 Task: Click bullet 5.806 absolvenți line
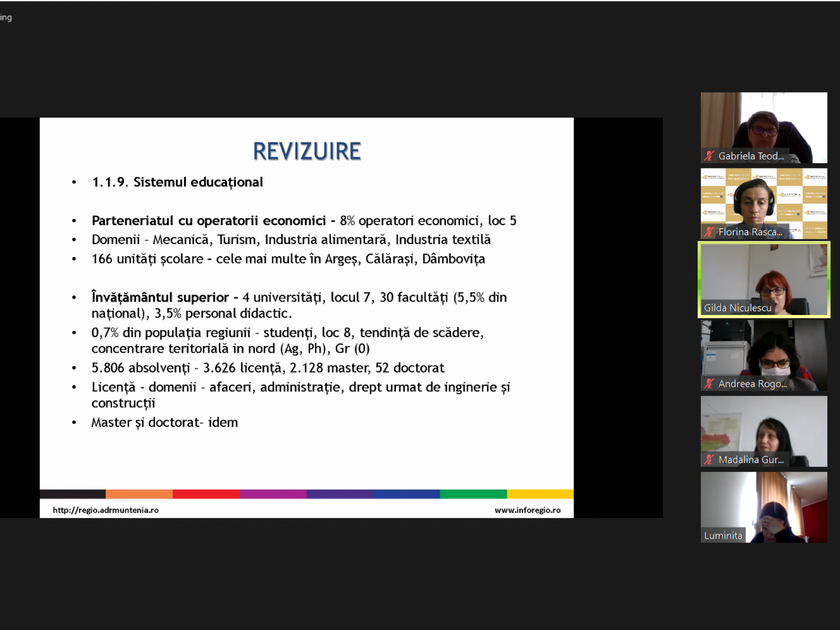tap(268, 368)
